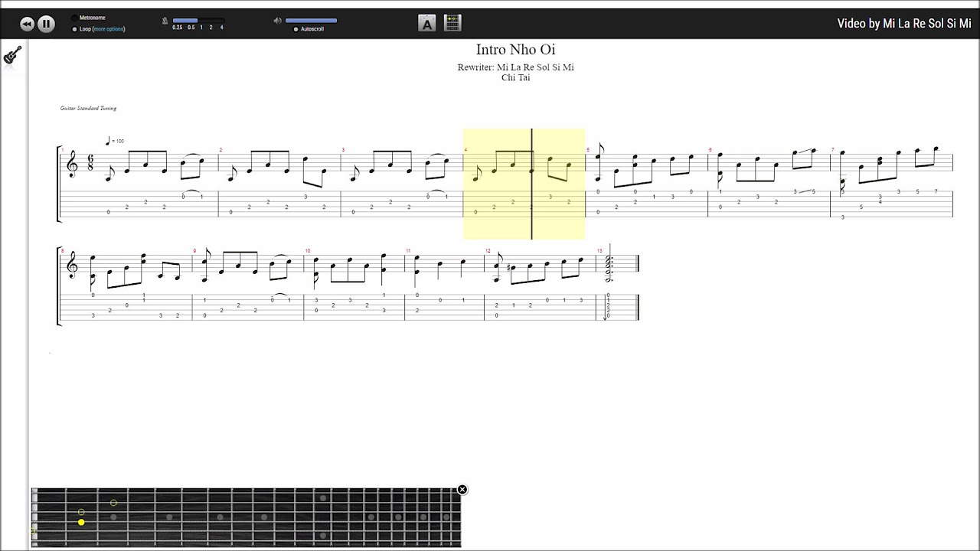This screenshot has width=980, height=551.
Task: Open the guitar instrument icon in sidebar
Action: pyautogui.click(x=12, y=56)
